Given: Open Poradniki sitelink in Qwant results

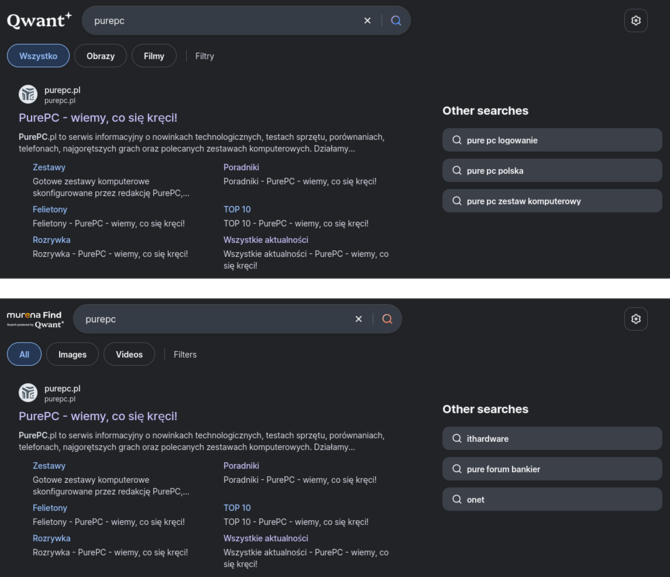Looking at the screenshot, I should 241,167.
